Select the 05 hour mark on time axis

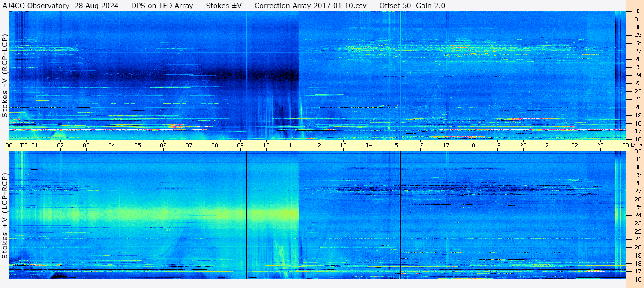coord(138,145)
